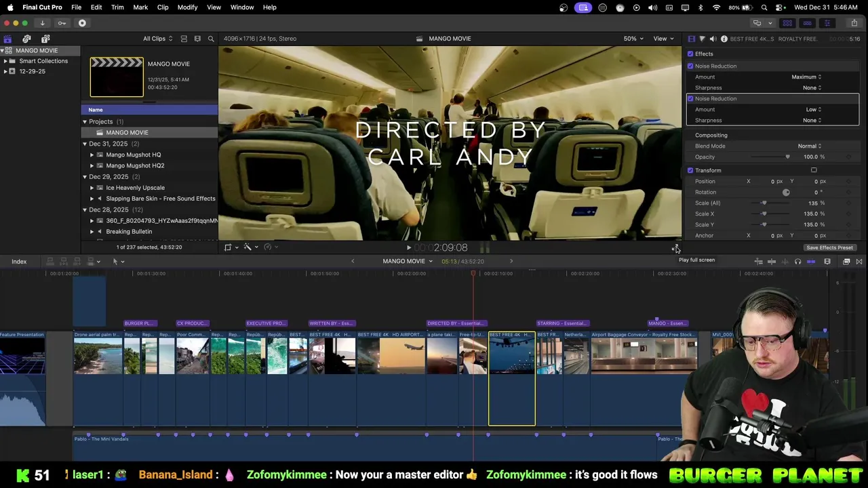The height and width of the screenshot is (488, 868).
Task: Open the enhancement magic wand menu
Action: [250, 247]
